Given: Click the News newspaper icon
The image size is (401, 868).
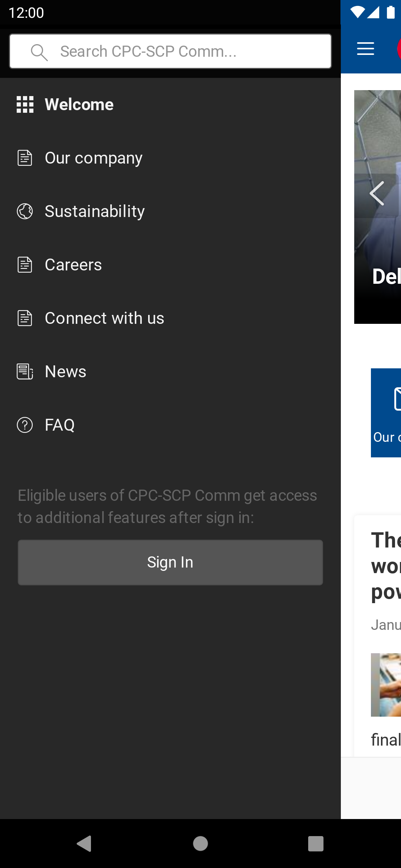Looking at the screenshot, I should coord(25,372).
